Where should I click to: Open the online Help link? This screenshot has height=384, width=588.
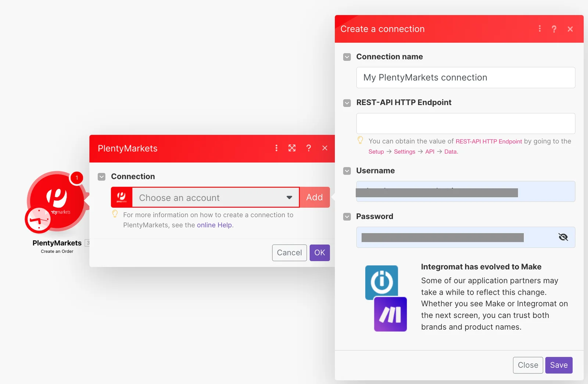coord(215,225)
